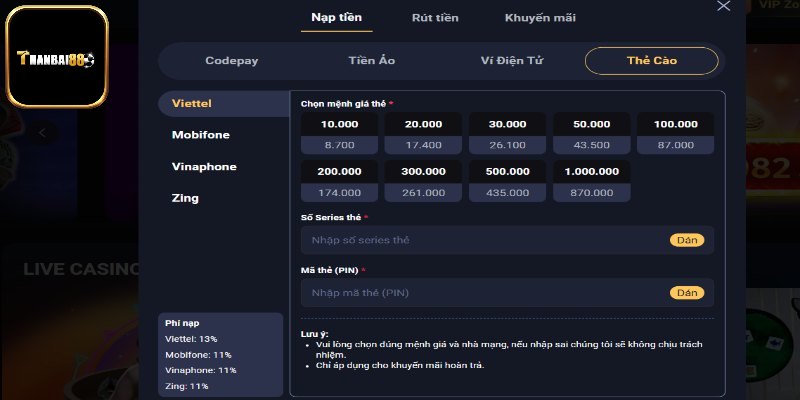Image resolution: width=800 pixels, height=400 pixels.
Task: Click the Zing: 11% fee text
Action: (187, 387)
